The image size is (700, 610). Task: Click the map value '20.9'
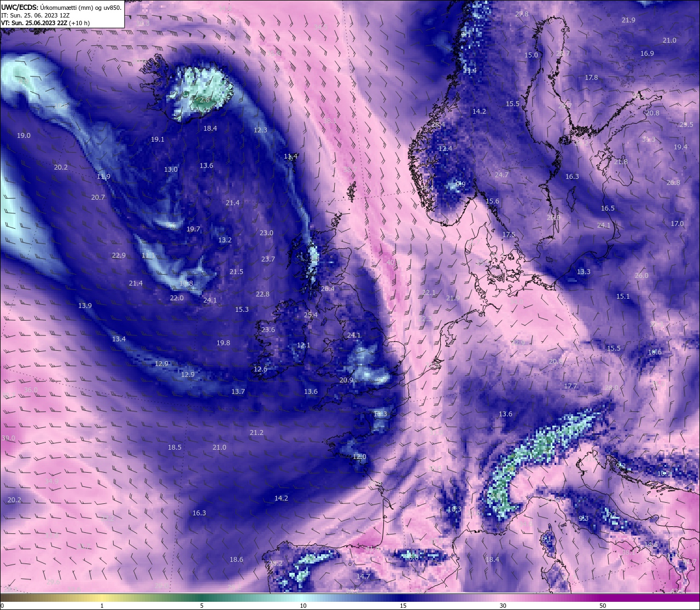tap(346, 380)
